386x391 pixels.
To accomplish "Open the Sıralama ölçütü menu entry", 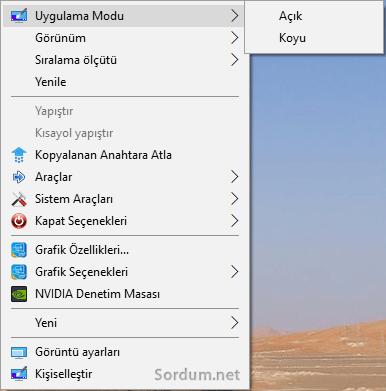I will coord(125,60).
